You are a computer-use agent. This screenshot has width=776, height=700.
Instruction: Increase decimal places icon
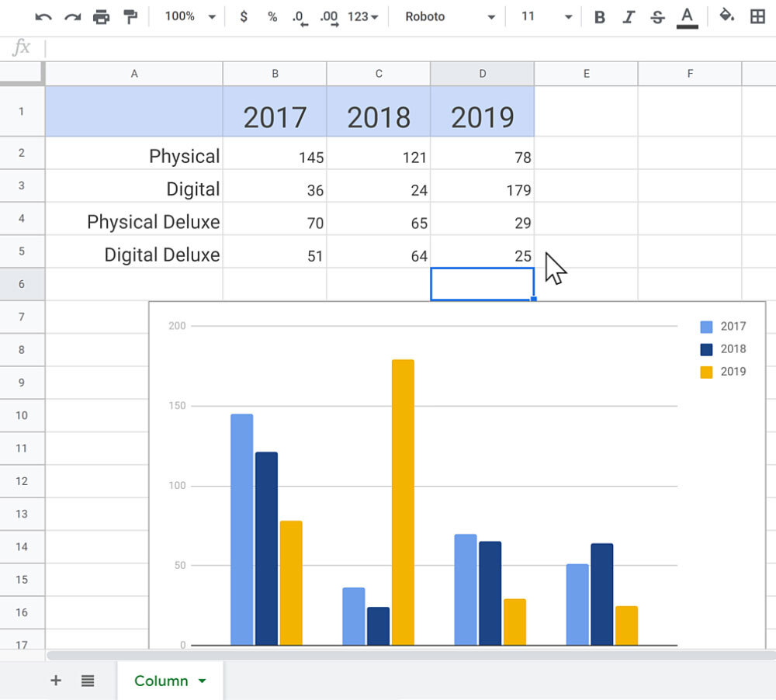coord(329,18)
